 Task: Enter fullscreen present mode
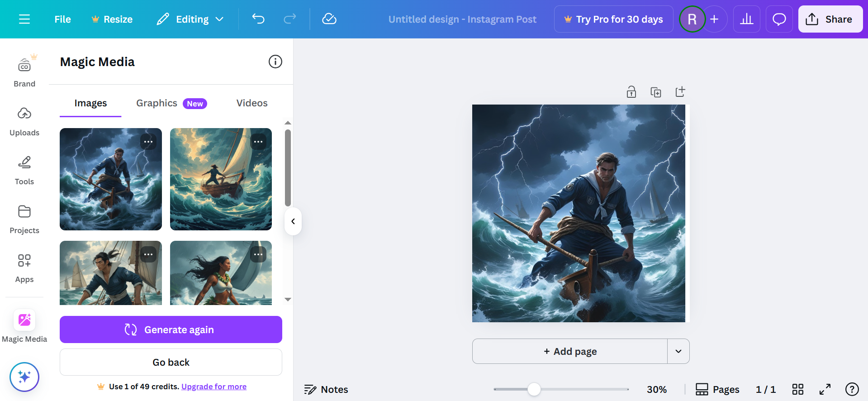[x=825, y=389]
